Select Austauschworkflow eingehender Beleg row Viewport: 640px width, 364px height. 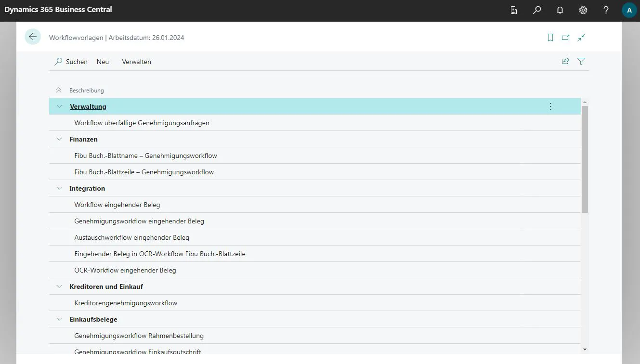tap(315, 237)
